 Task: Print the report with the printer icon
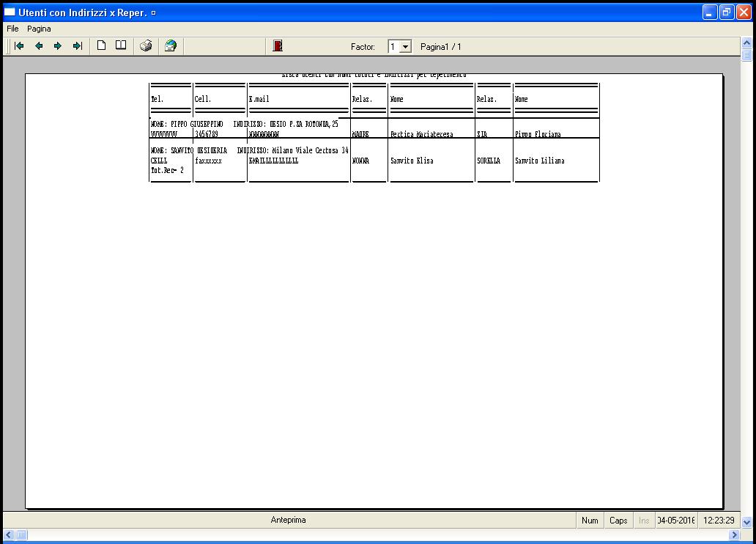[x=146, y=46]
